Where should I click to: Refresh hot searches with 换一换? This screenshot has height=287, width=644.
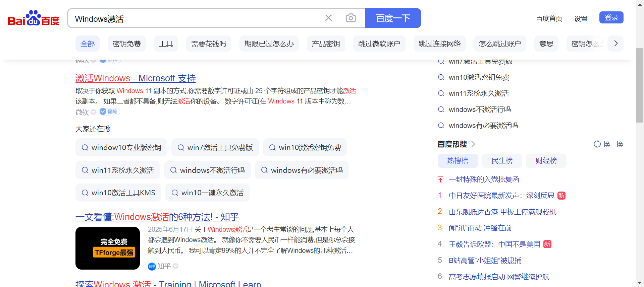(608, 144)
